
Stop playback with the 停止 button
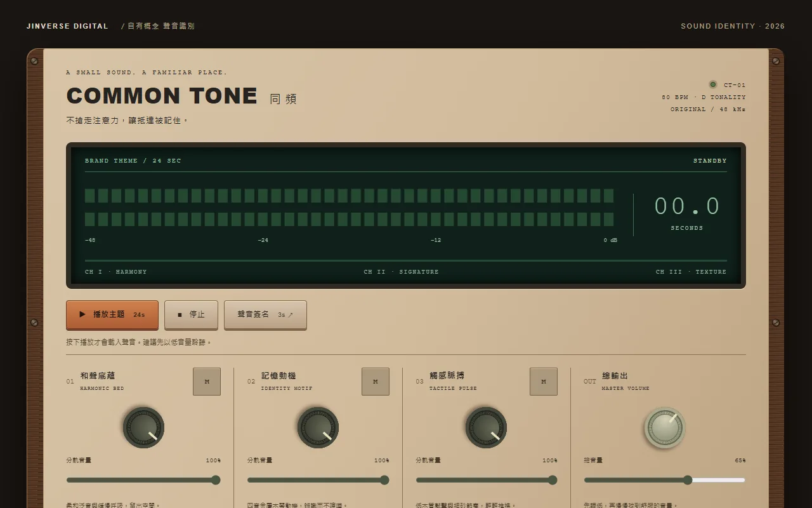tap(191, 314)
